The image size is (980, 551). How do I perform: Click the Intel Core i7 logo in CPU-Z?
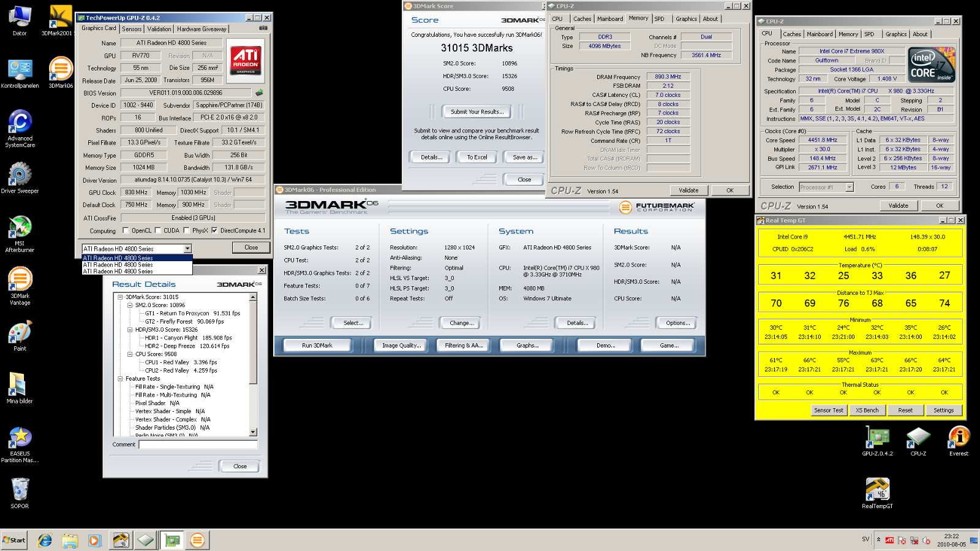932,65
